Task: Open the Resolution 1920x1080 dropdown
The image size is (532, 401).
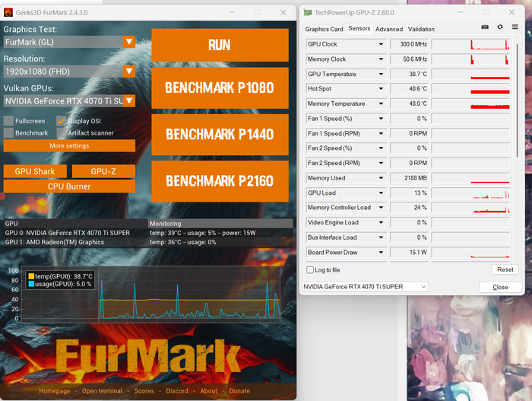Action: (129, 72)
